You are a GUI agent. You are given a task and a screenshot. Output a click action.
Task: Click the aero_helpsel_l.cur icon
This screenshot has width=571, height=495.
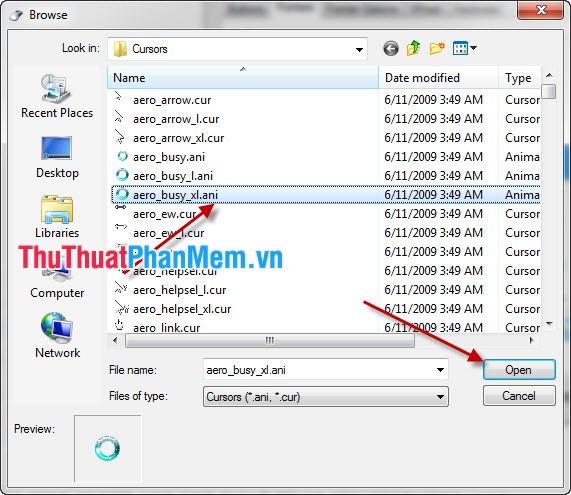(x=121, y=288)
